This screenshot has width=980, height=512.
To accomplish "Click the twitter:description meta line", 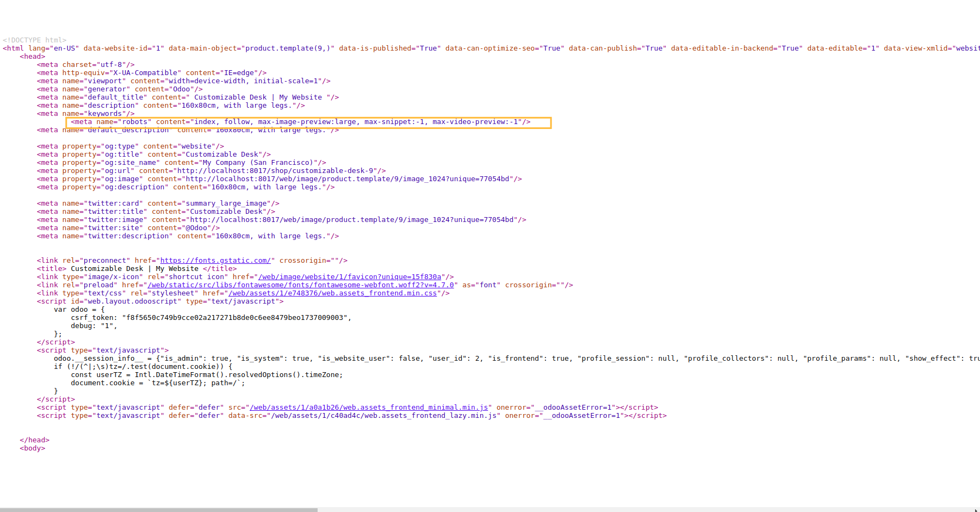I will tap(188, 236).
